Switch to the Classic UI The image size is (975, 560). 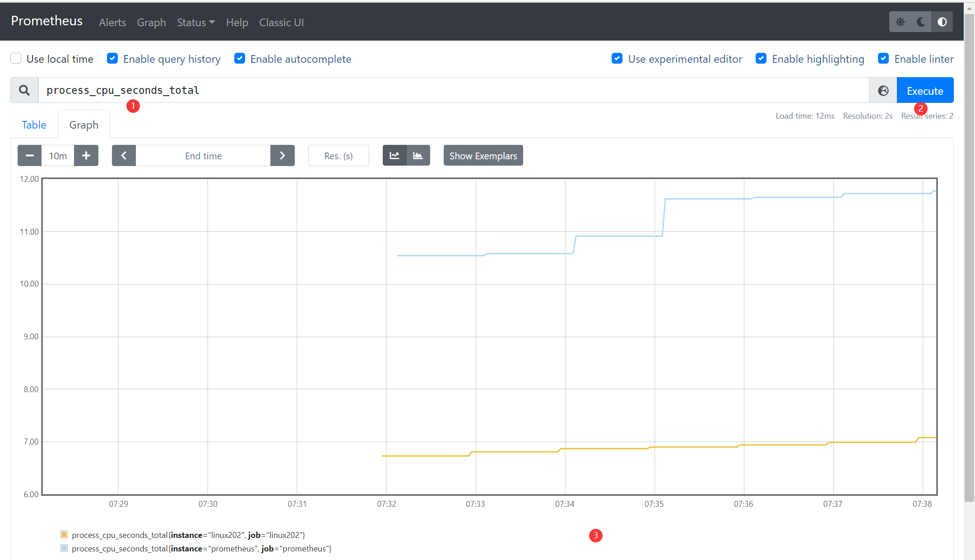[281, 23]
